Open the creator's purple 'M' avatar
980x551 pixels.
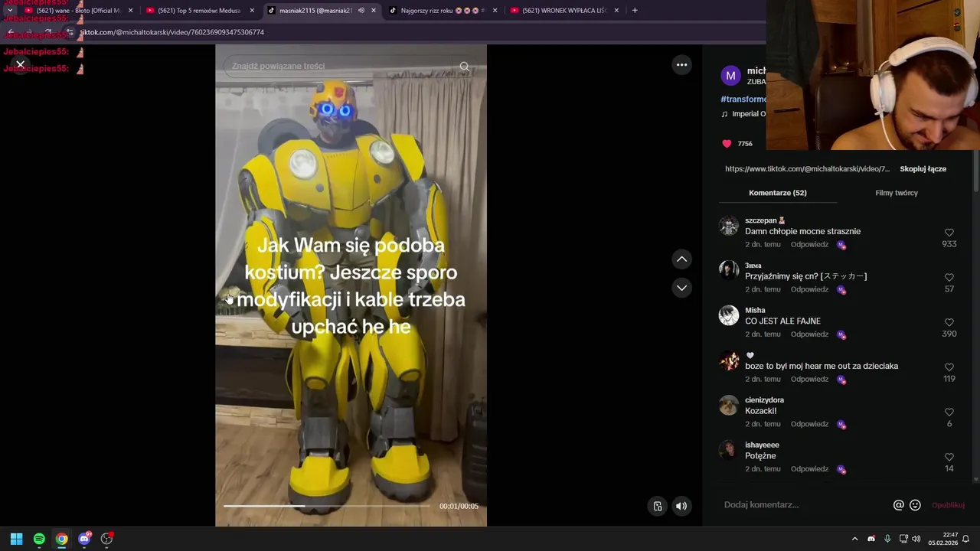[x=730, y=76]
